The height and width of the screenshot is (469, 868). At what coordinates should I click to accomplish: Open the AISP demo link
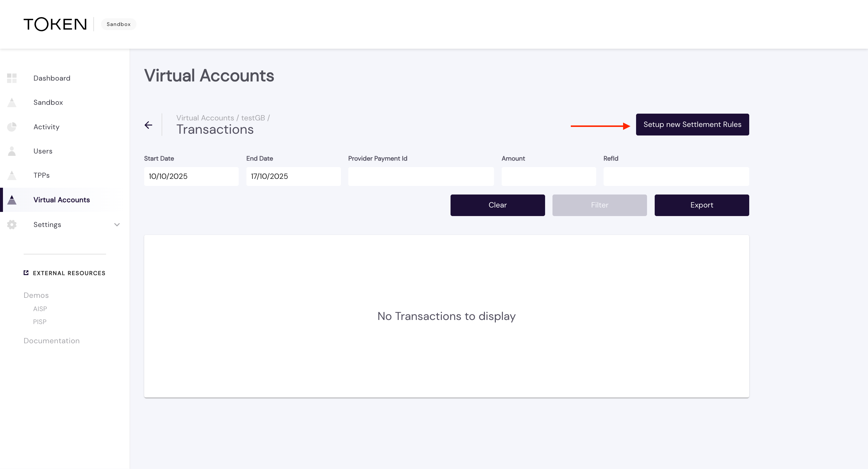click(40, 309)
